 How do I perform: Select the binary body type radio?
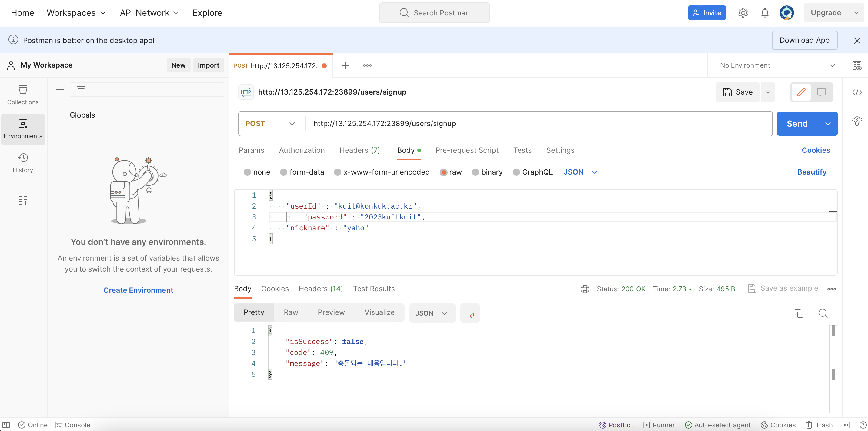(475, 172)
